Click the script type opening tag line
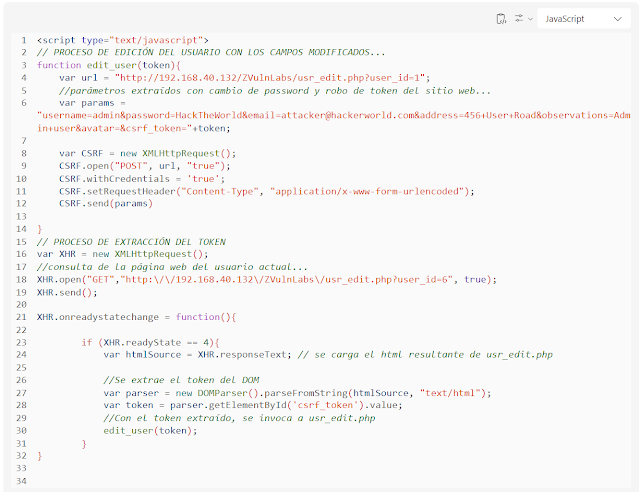 (x=123, y=40)
